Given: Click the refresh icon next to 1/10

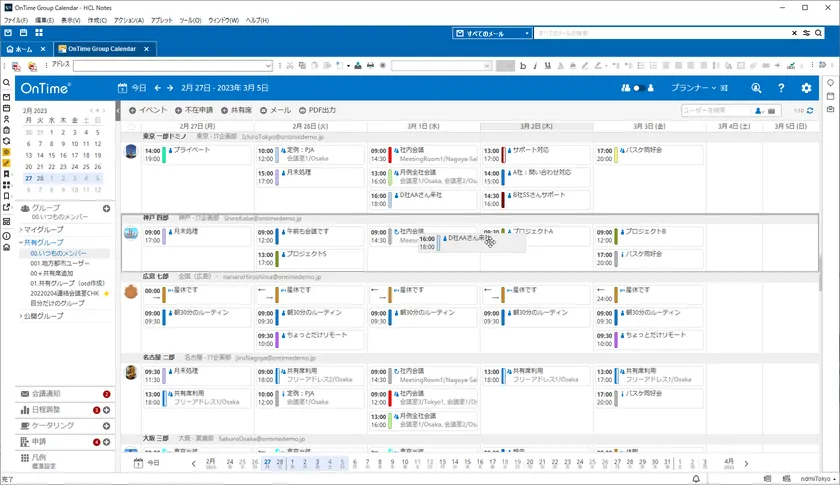Looking at the screenshot, I should click(x=810, y=110).
